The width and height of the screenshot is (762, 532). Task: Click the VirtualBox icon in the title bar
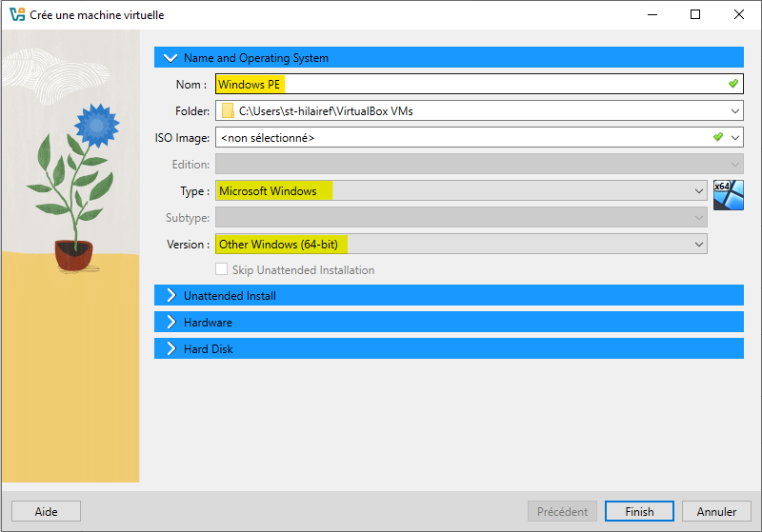15,14
